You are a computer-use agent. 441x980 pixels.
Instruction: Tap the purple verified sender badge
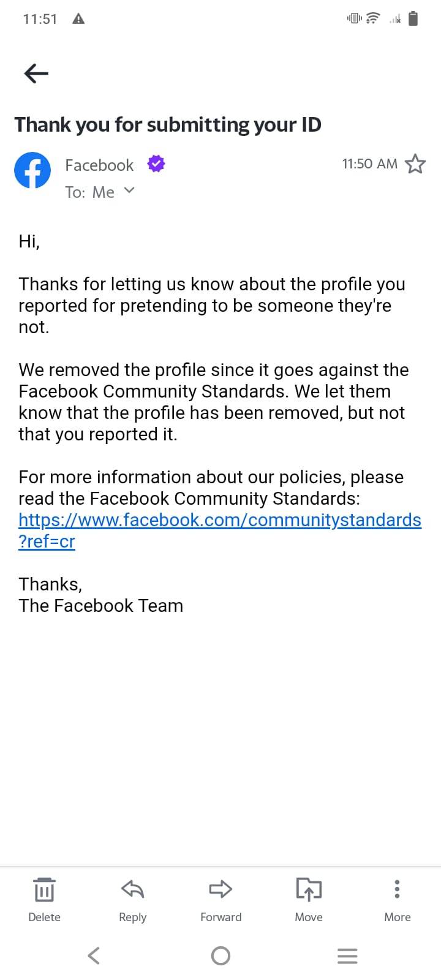(x=156, y=164)
